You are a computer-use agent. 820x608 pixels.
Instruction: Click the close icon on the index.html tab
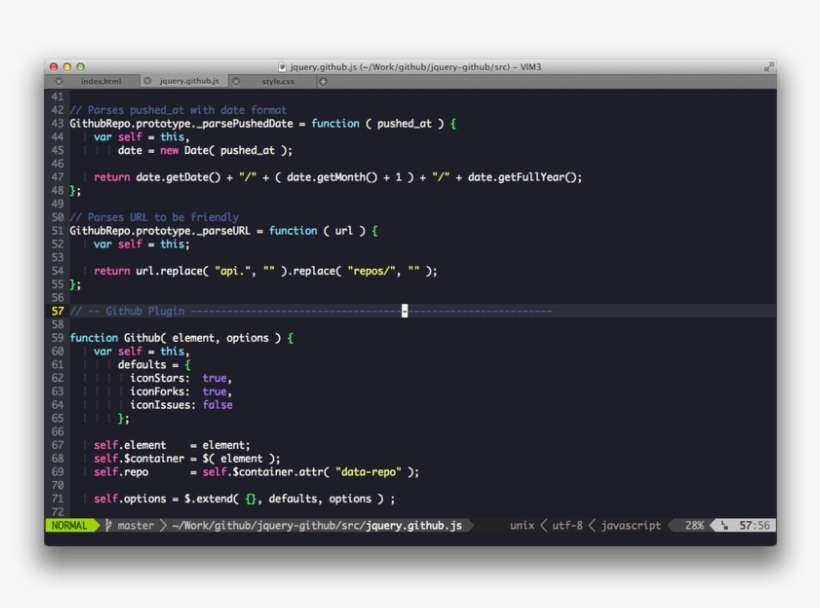[58, 81]
